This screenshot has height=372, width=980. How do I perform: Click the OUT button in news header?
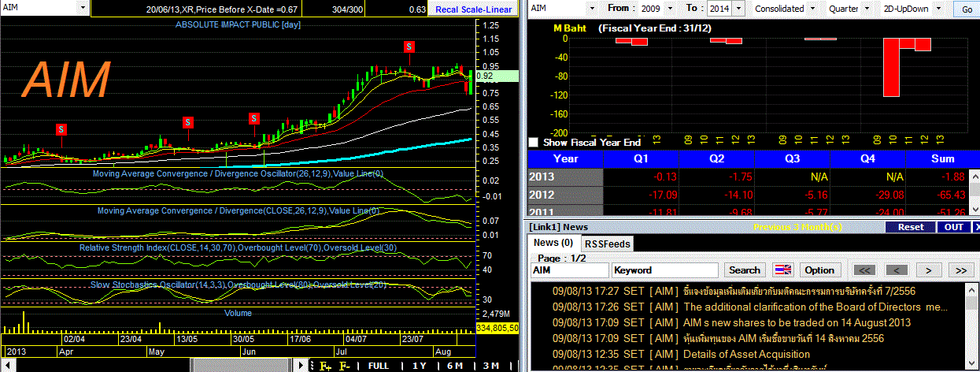[x=953, y=226]
